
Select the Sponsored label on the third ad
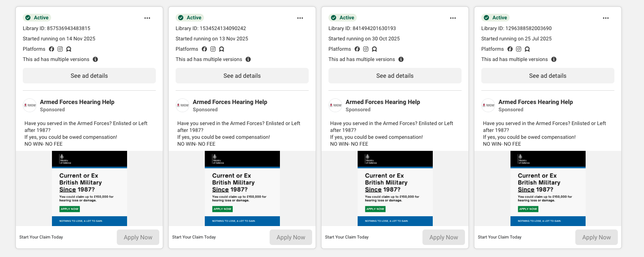tap(358, 110)
